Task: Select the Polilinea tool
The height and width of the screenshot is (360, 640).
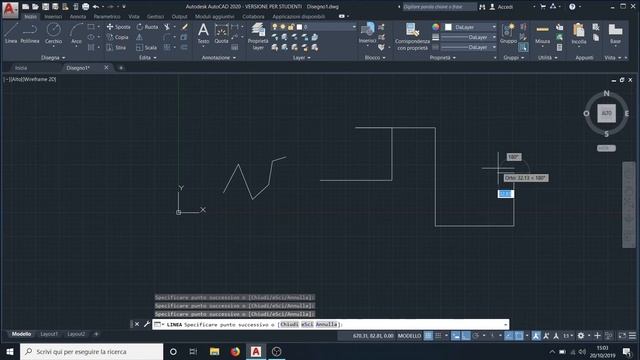Action: tap(30, 33)
